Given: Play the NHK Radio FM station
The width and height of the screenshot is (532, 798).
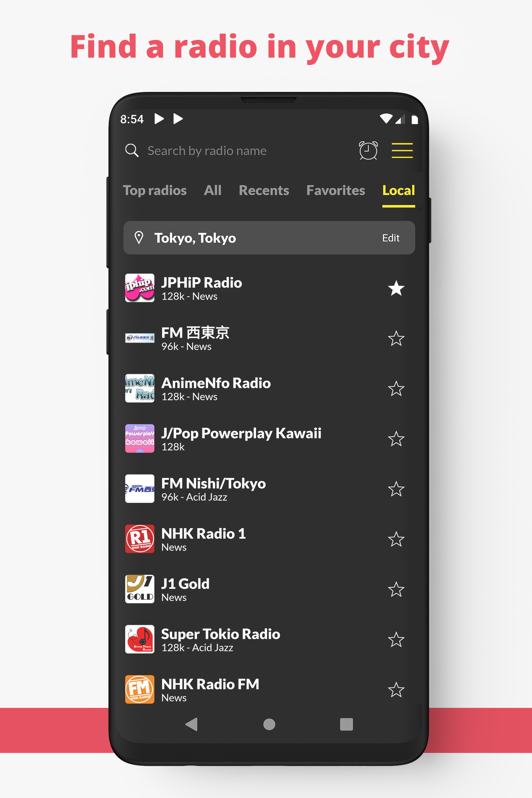Looking at the screenshot, I should (210, 689).
